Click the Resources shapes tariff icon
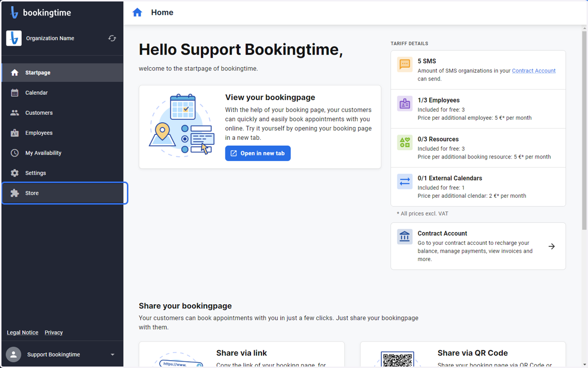 point(405,143)
